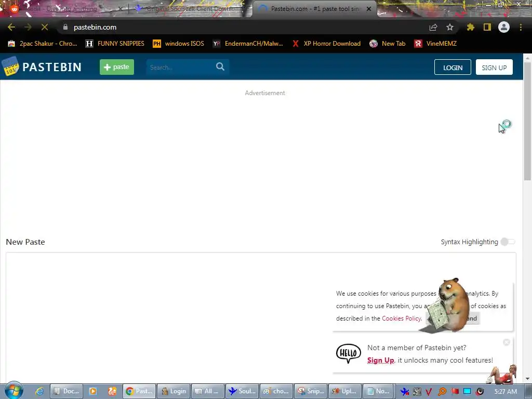This screenshot has height=399, width=532.
Task: Open the EndermanCH/Malw... bookmark
Action: click(248, 44)
